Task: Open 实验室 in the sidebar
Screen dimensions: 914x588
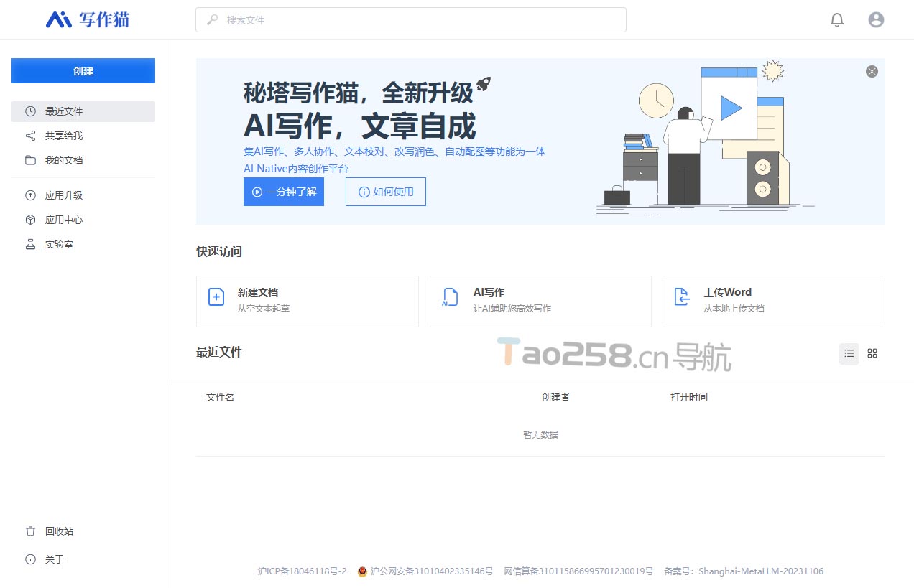Action: click(83, 244)
